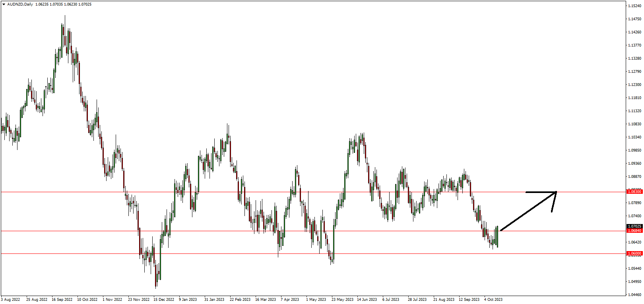The width and height of the screenshot is (644, 304).
Task: Click the 4 Oct 2023 date label
Action: (x=493, y=300)
